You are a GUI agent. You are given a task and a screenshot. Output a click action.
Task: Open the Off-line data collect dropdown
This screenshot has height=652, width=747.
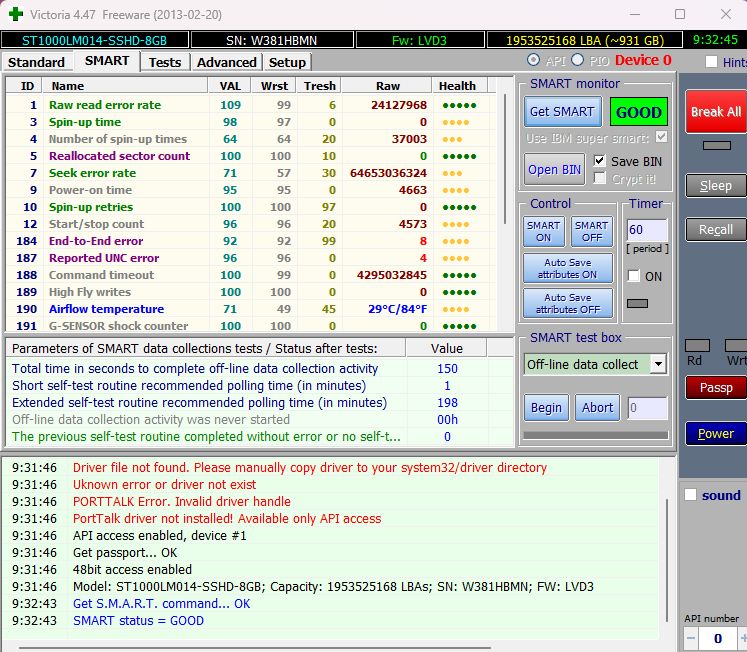pos(658,364)
